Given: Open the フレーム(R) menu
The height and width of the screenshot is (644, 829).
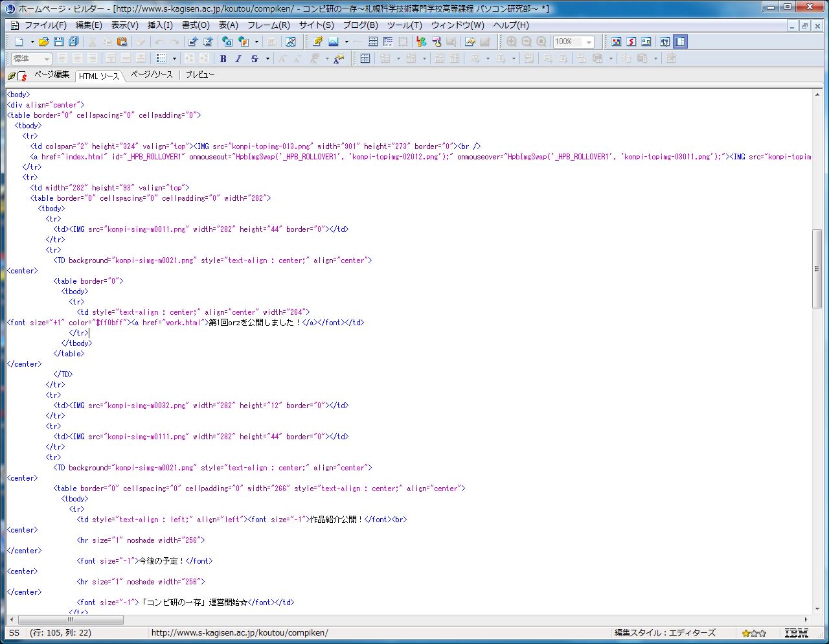Looking at the screenshot, I should 269,25.
